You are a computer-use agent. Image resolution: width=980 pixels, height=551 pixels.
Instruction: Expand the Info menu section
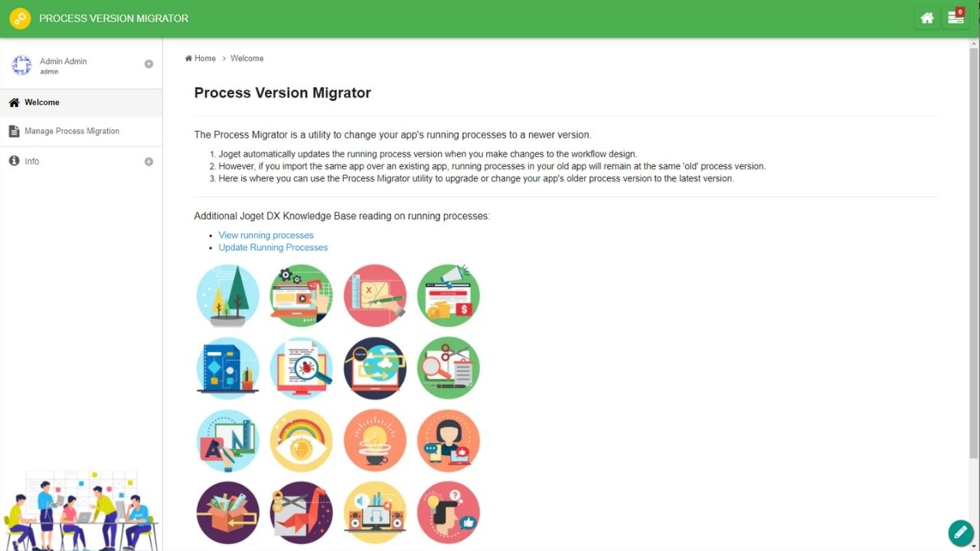point(149,161)
